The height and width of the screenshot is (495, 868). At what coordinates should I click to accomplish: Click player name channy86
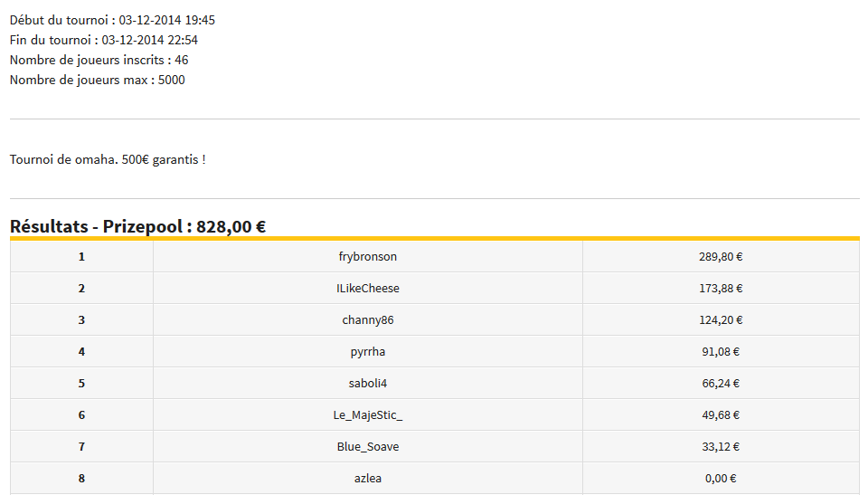368,319
